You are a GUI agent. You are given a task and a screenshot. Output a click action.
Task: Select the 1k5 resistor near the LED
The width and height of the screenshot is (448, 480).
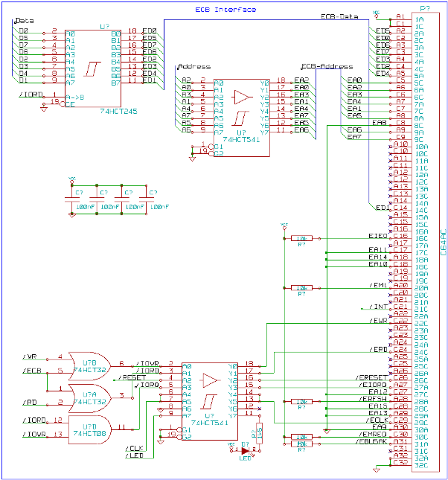[259, 432]
